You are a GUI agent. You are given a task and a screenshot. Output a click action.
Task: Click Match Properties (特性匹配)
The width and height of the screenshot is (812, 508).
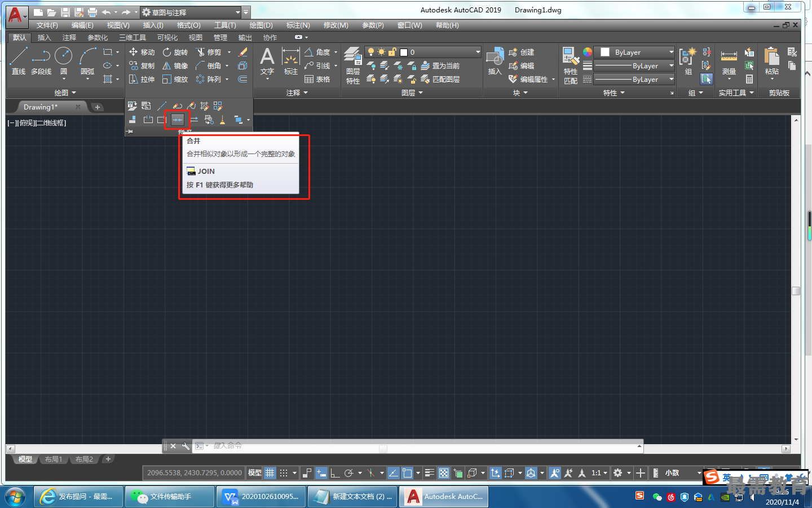click(x=571, y=65)
